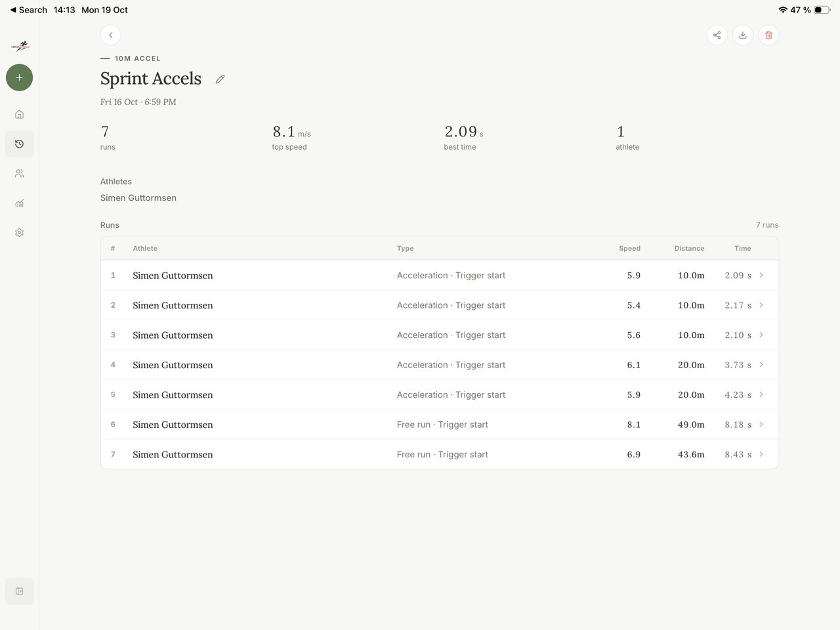The width and height of the screenshot is (840, 630).
Task: Expand run 6 with the 8.18 s chevron
Action: coord(761,425)
